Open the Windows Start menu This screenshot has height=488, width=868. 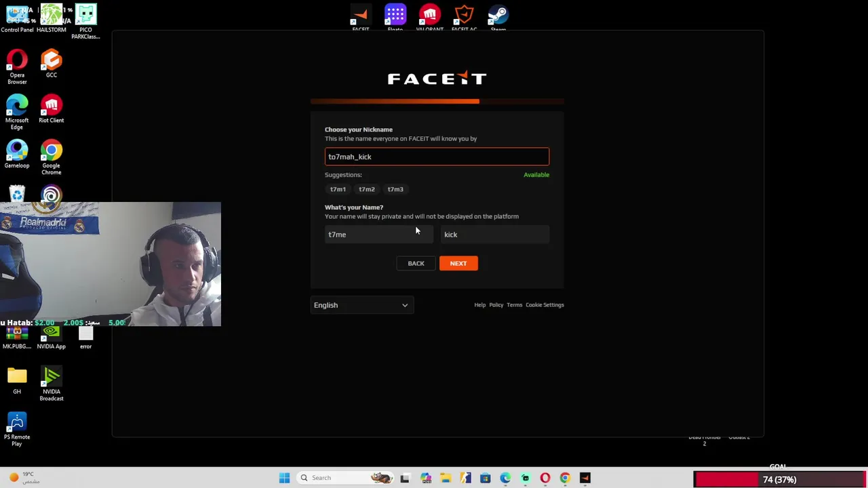[284, 478]
